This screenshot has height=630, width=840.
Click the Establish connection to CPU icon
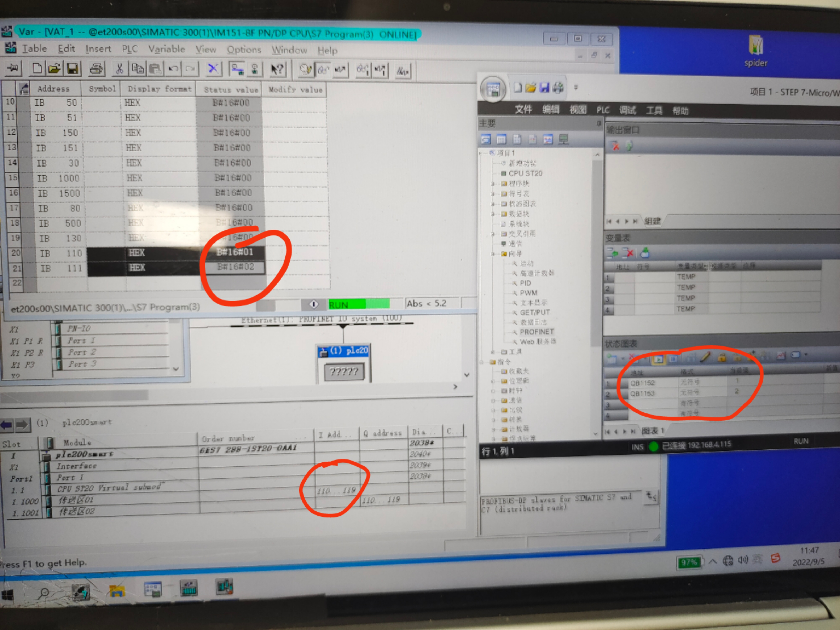pos(237,70)
